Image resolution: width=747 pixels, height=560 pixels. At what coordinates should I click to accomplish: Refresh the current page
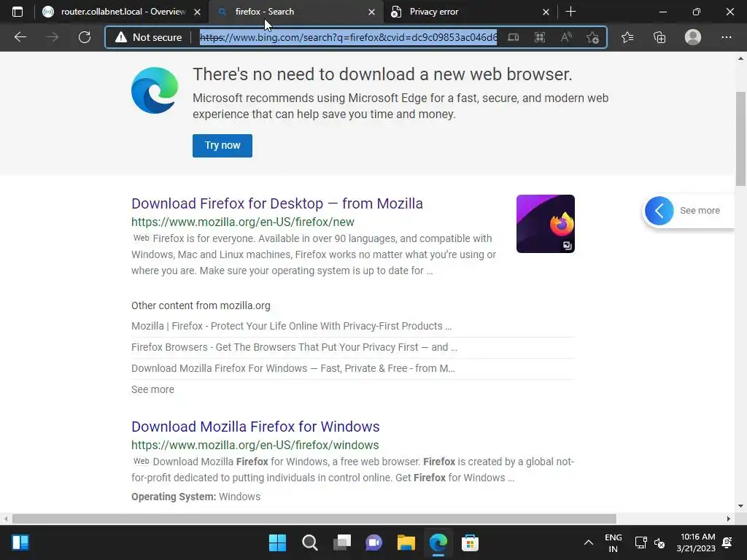click(x=85, y=37)
